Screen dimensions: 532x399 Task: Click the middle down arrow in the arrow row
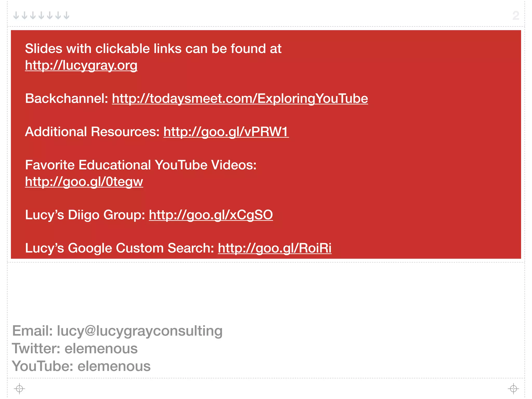(41, 15)
